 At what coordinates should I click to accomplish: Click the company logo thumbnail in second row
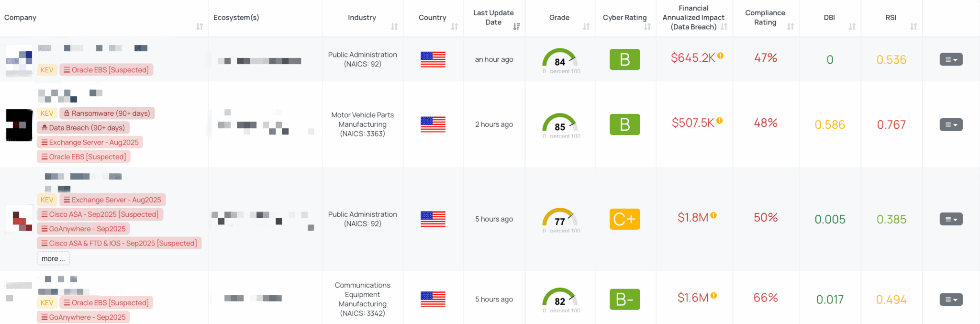19,125
